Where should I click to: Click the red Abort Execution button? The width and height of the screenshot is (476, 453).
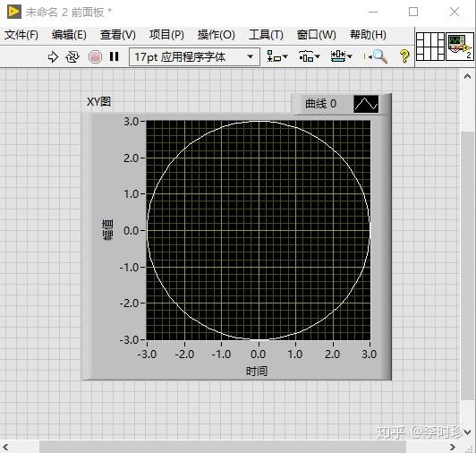coord(95,56)
